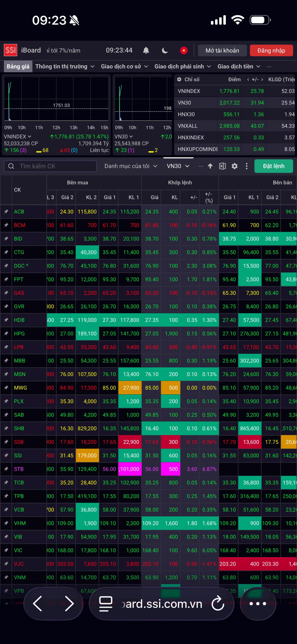Pin the ACB stock row

tap(6, 212)
